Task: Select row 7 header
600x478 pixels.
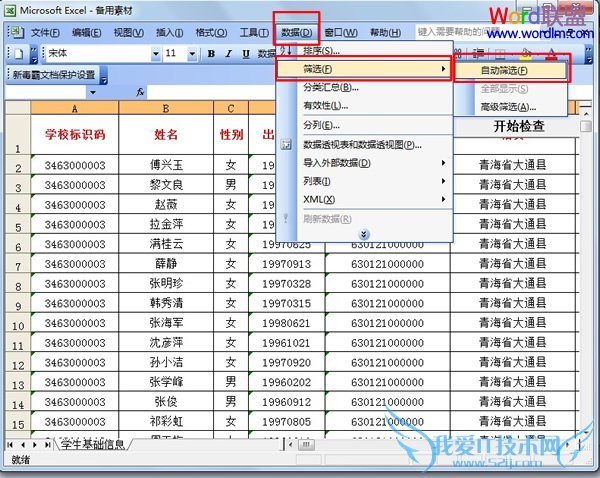Action: click(x=18, y=263)
